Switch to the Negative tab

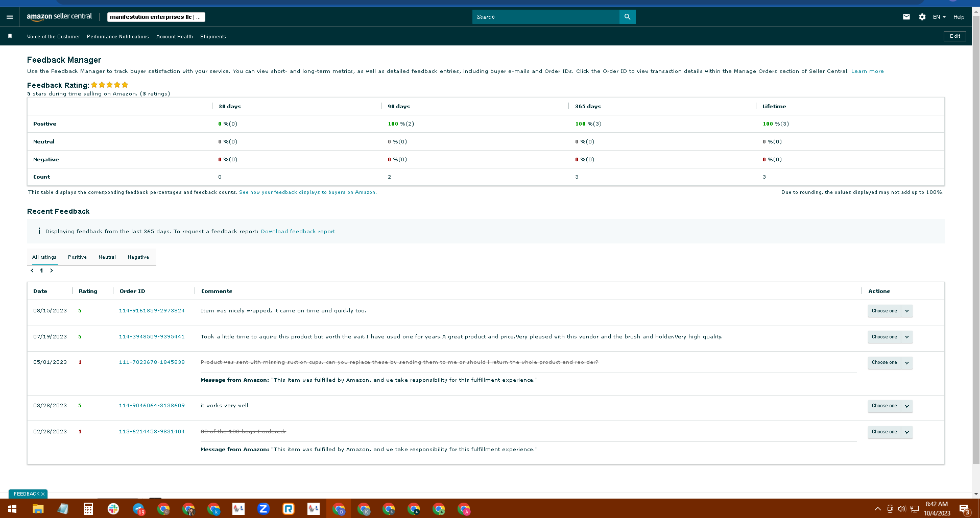coord(138,257)
